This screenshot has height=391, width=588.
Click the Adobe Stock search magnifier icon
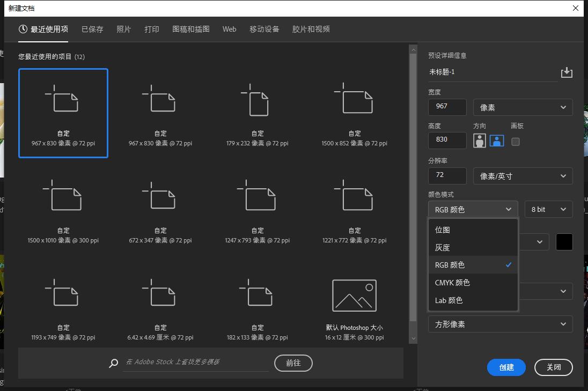tap(113, 363)
